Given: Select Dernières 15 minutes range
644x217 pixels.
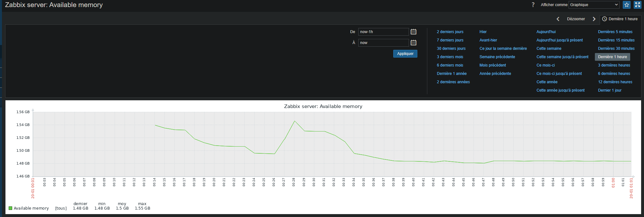Looking at the screenshot, I should [x=616, y=40].
